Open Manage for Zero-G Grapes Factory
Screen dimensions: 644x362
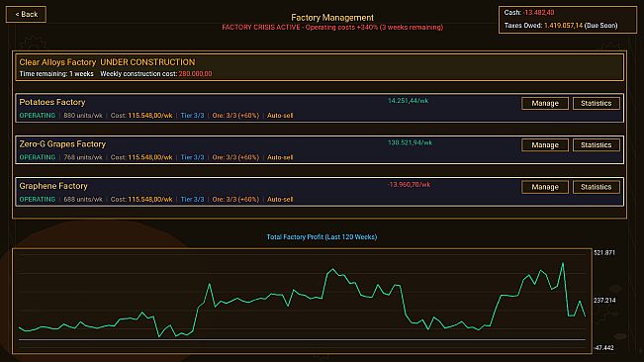tap(545, 145)
